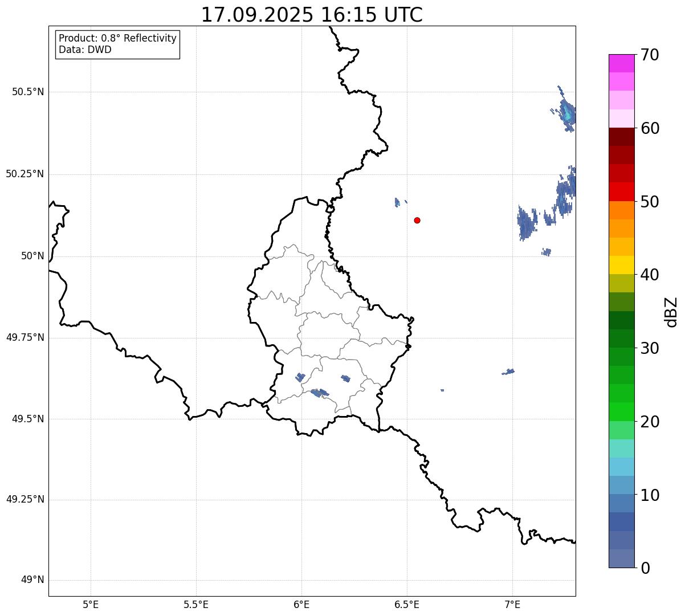
Task: Click the colorbar tick label 10
Action: (x=649, y=495)
